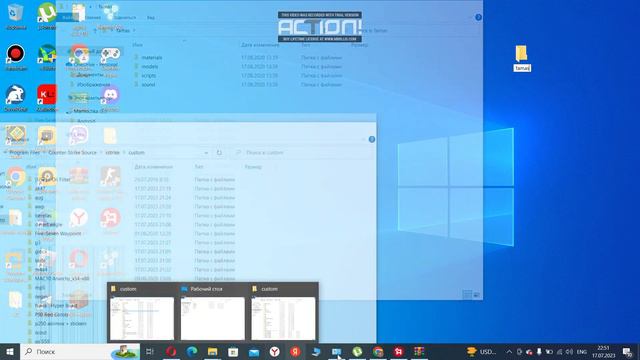Sort by Дата изменения in top window
Screen dimensions: 640x360
[260, 45]
